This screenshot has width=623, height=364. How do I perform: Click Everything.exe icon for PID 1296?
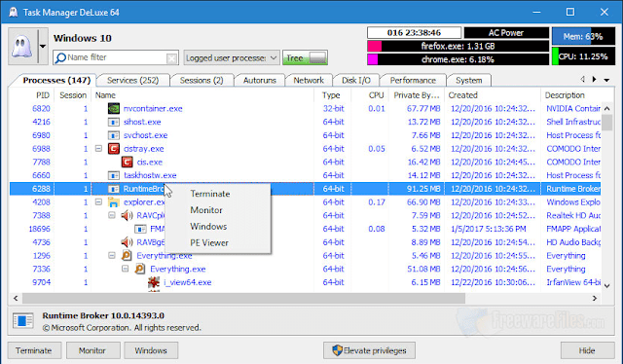[x=127, y=256]
